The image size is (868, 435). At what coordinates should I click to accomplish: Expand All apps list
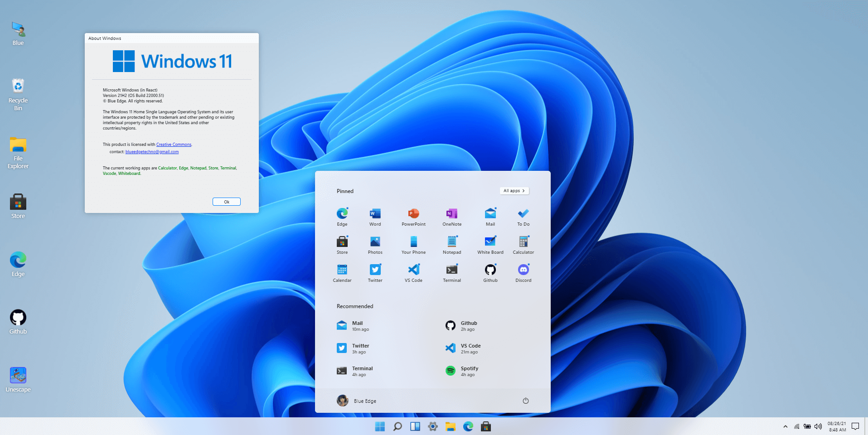click(514, 191)
